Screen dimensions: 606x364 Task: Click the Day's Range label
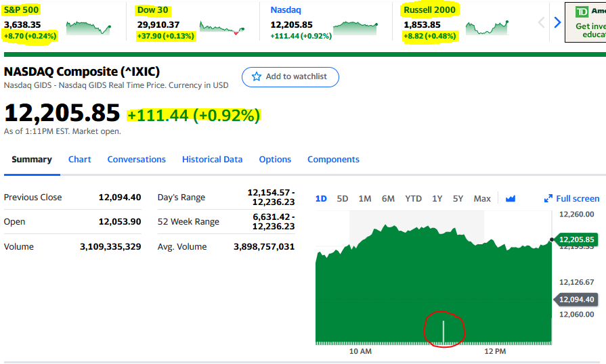click(181, 198)
